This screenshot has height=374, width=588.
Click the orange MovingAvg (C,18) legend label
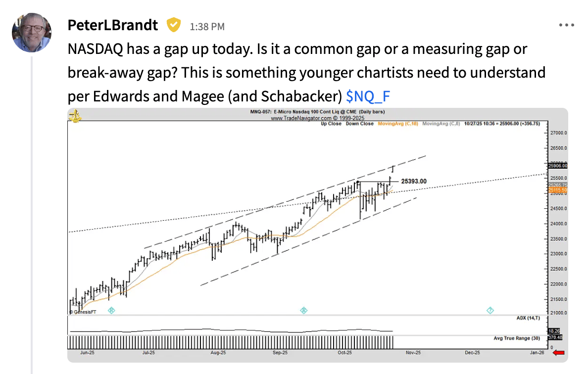click(x=398, y=124)
